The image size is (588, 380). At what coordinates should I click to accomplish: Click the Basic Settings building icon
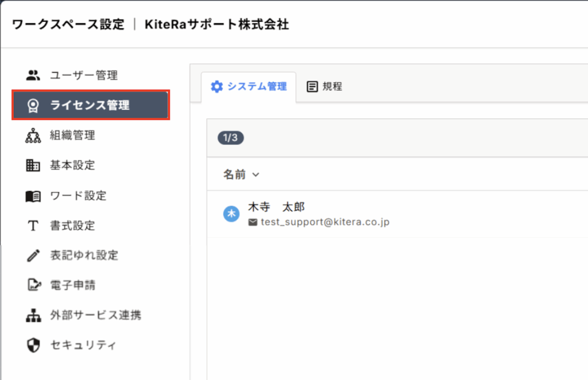[x=33, y=166]
